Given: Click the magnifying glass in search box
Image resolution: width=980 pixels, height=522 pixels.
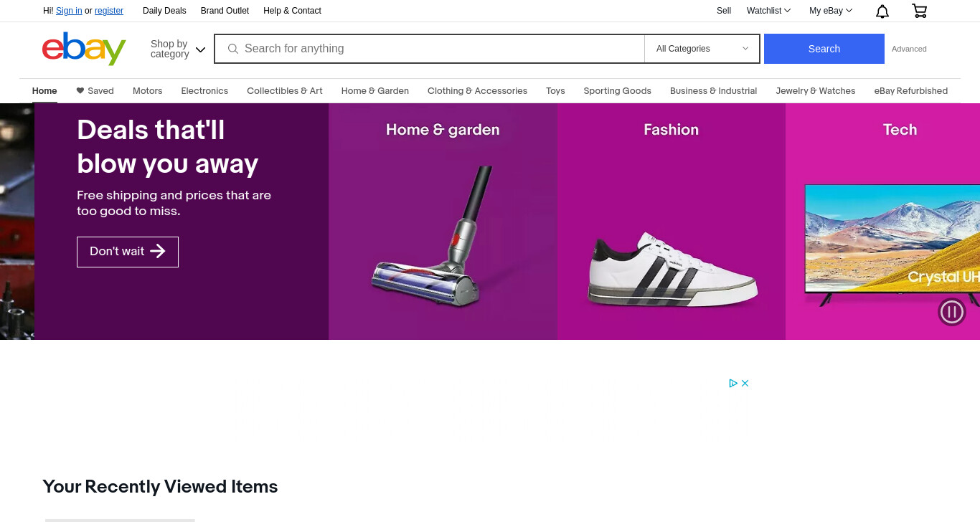Looking at the screenshot, I should (x=232, y=49).
